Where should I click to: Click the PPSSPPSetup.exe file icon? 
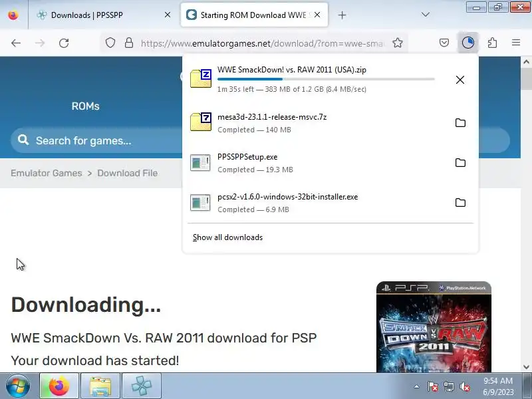click(200, 163)
